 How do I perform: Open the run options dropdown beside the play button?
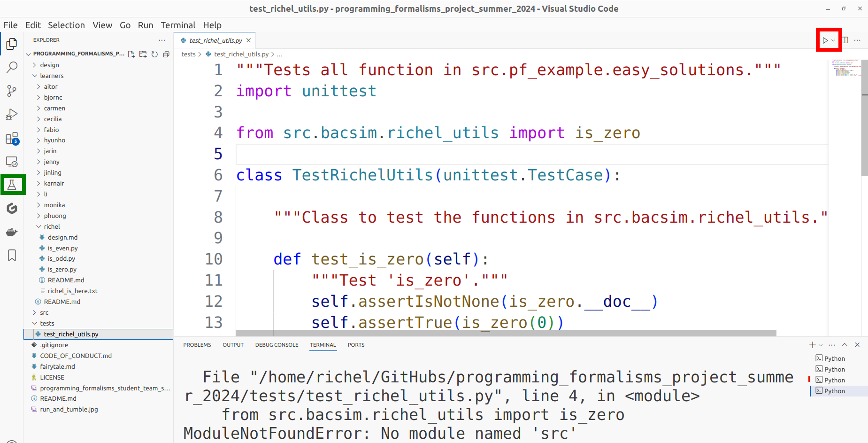[834, 40]
